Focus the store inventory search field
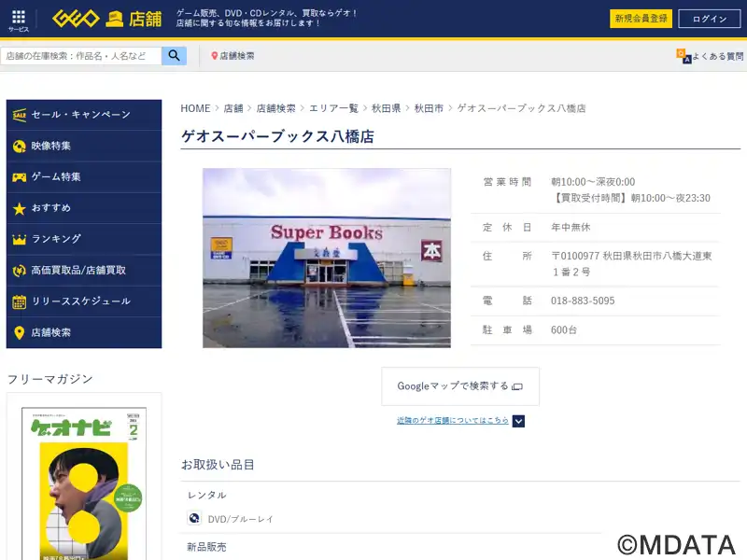 click(x=81, y=56)
